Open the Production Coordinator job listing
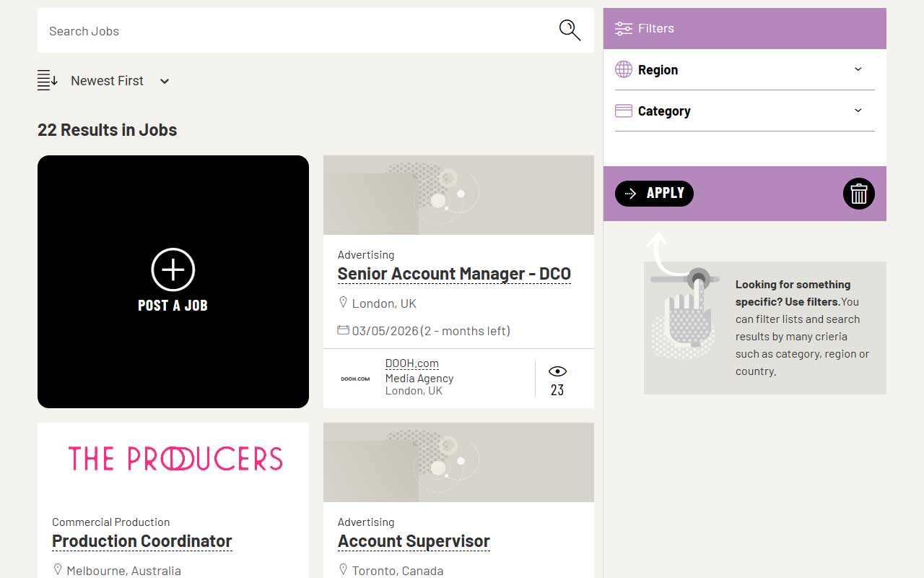 (x=142, y=541)
